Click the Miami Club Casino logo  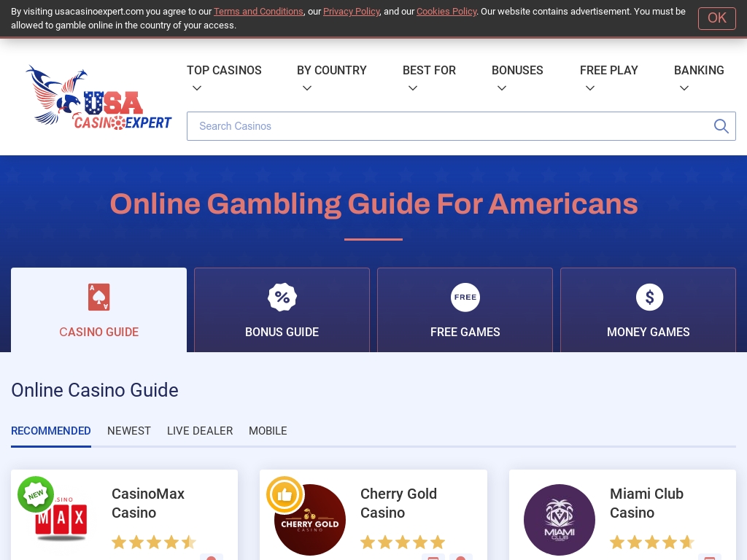pyautogui.click(x=560, y=519)
